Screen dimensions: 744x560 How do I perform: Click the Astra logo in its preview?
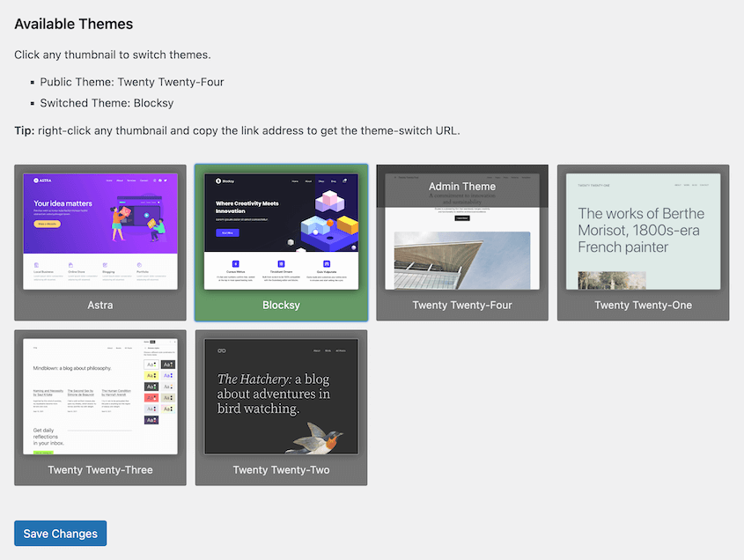point(41,181)
